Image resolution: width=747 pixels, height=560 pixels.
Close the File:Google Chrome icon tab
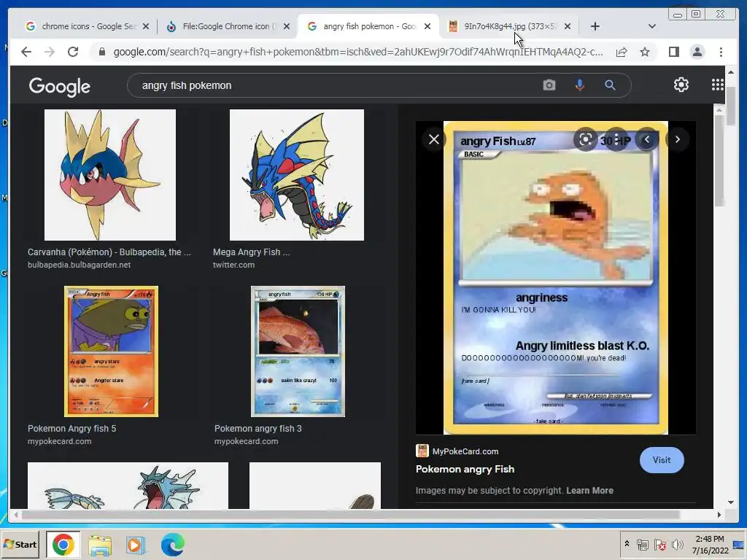point(286,27)
